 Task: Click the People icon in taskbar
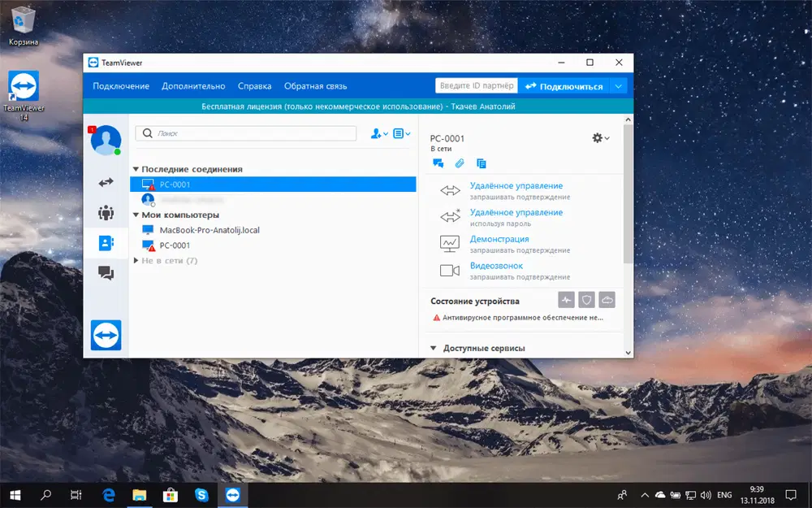click(622, 495)
